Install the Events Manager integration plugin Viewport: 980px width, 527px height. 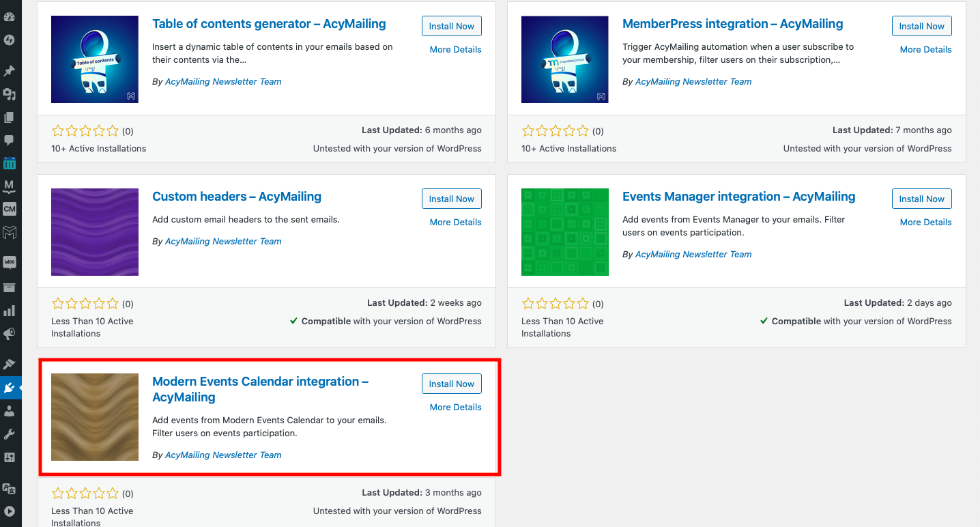[x=922, y=199]
